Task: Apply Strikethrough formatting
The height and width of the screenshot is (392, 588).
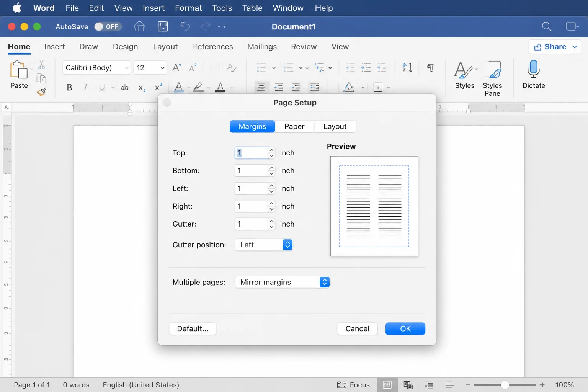Action: (125, 88)
